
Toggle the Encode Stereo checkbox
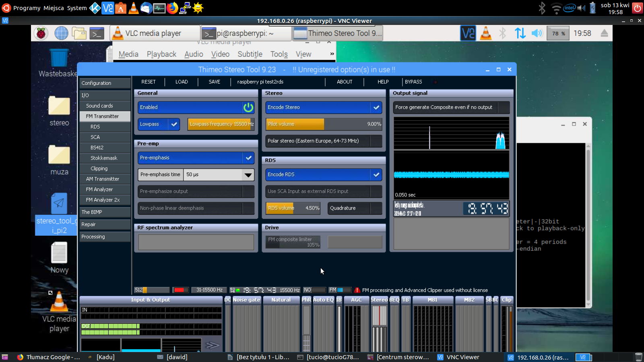coord(376,107)
